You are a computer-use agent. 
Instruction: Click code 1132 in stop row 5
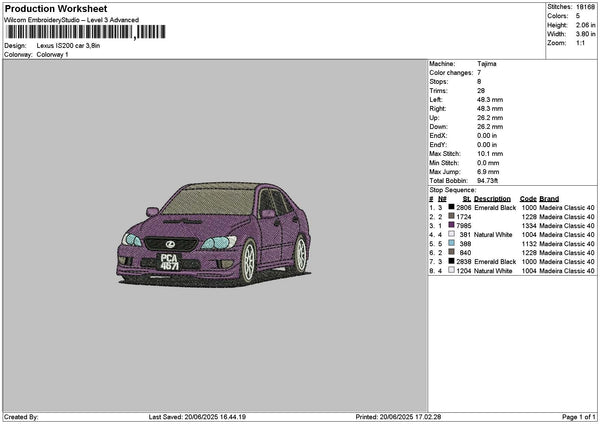tap(529, 244)
